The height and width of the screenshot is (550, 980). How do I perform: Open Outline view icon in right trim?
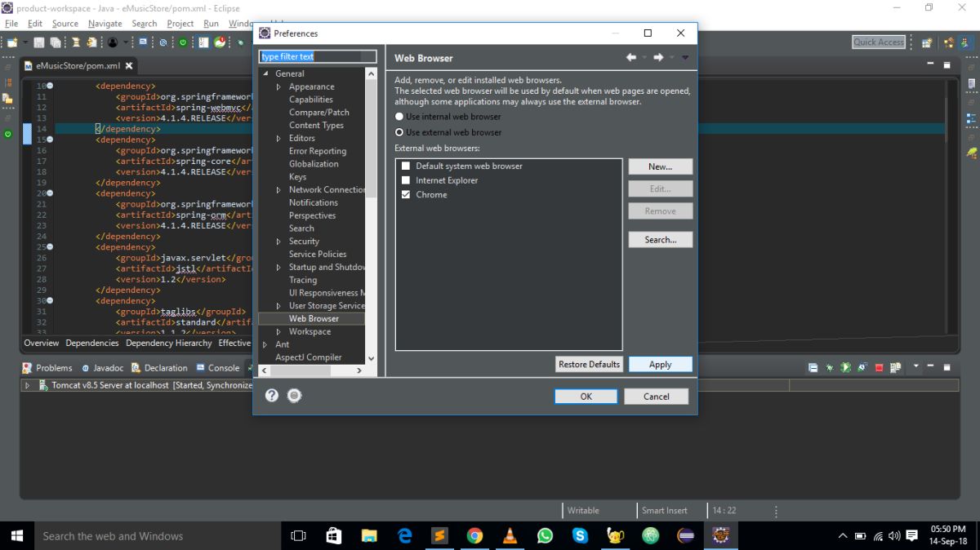pyautogui.click(x=971, y=119)
